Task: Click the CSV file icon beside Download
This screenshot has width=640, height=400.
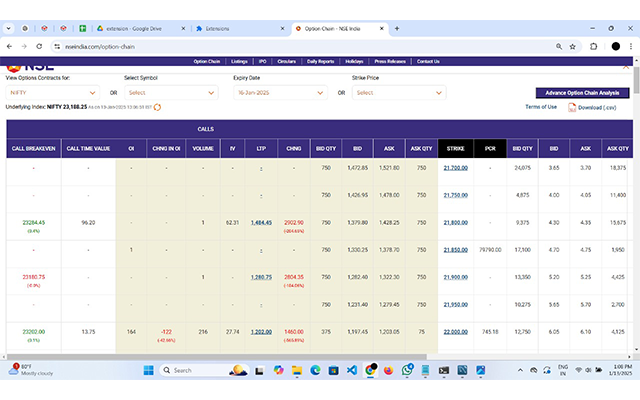Action: [572, 107]
